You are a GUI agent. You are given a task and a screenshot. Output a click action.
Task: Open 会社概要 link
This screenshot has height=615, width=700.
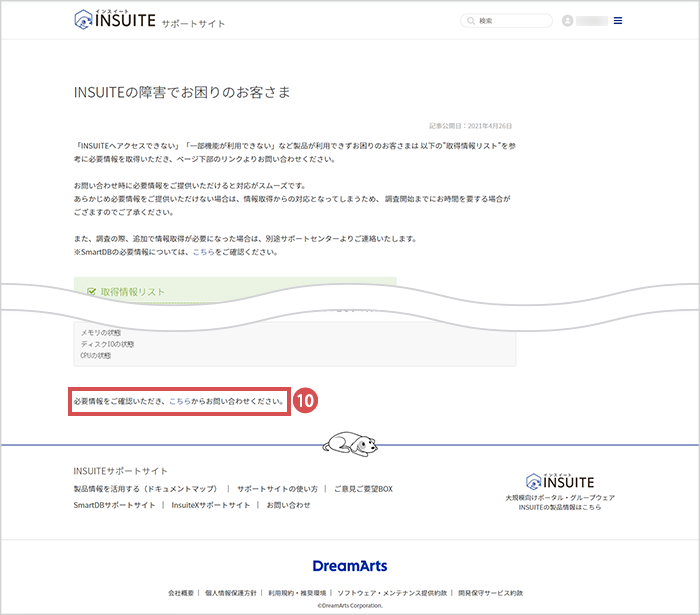pyautogui.click(x=181, y=593)
